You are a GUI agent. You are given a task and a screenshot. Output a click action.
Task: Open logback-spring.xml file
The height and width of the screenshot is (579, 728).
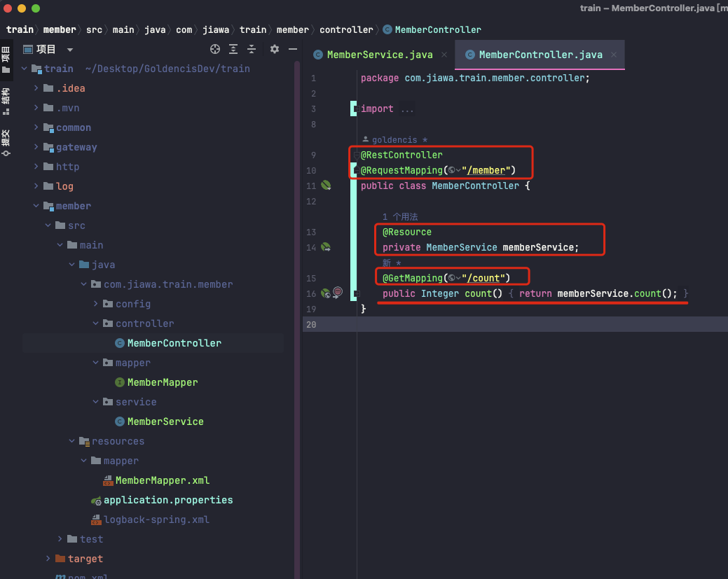coord(151,519)
